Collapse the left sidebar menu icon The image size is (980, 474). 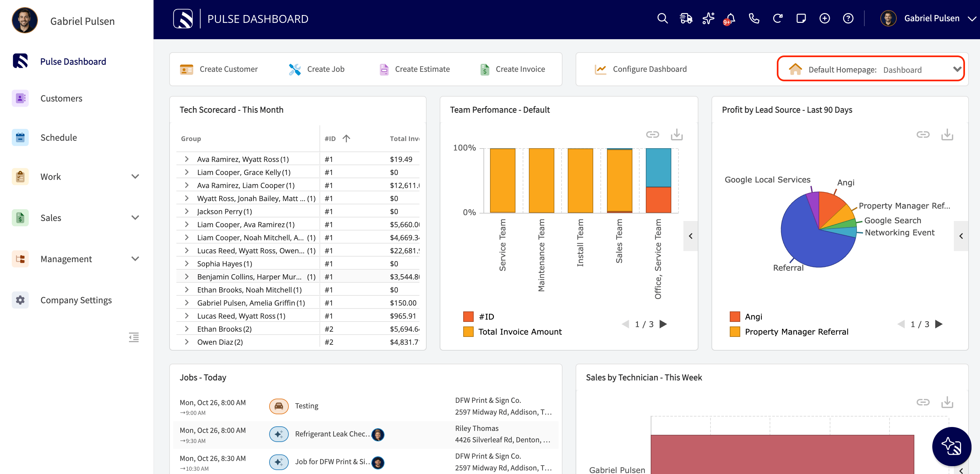134,337
